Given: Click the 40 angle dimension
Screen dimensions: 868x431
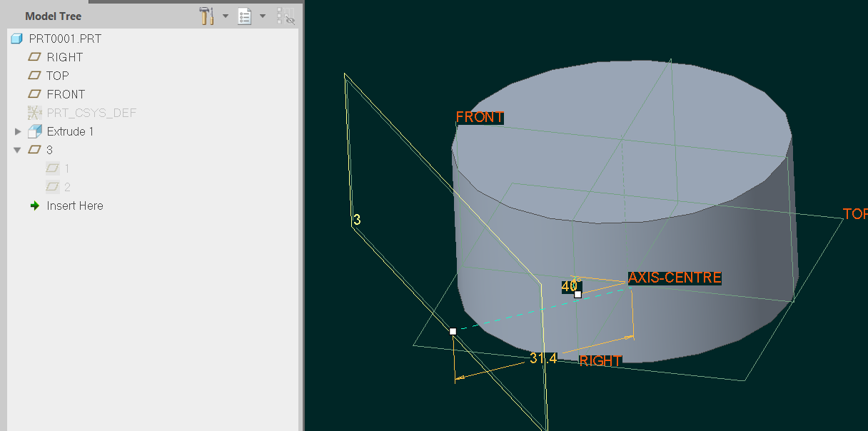Looking at the screenshot, I should click(569, 286).
